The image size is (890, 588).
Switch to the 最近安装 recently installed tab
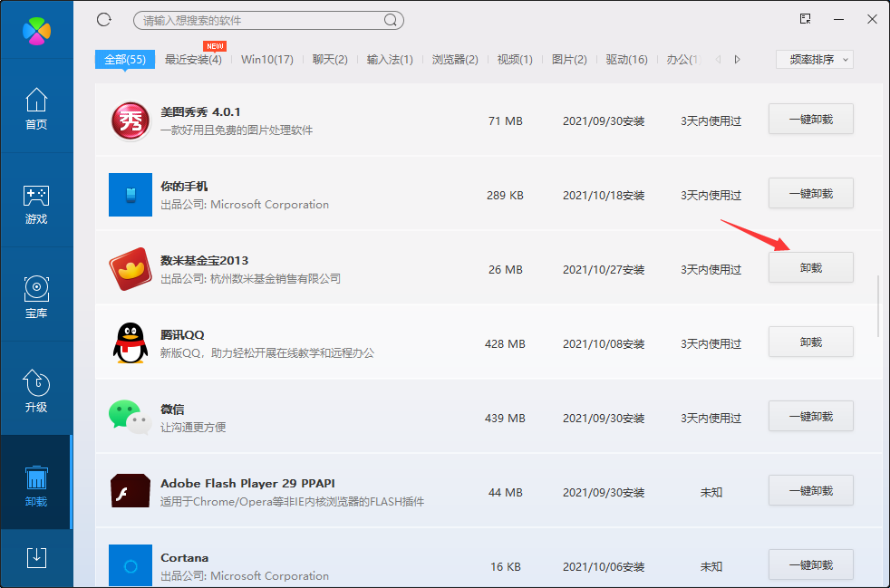(x=192, y=58)
